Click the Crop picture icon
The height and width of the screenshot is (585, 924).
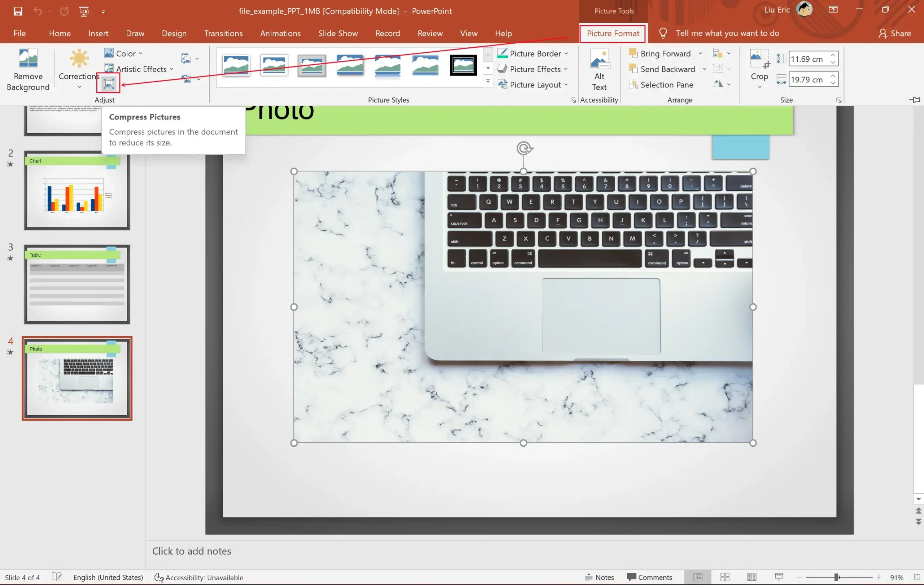(x=759, y=59)
